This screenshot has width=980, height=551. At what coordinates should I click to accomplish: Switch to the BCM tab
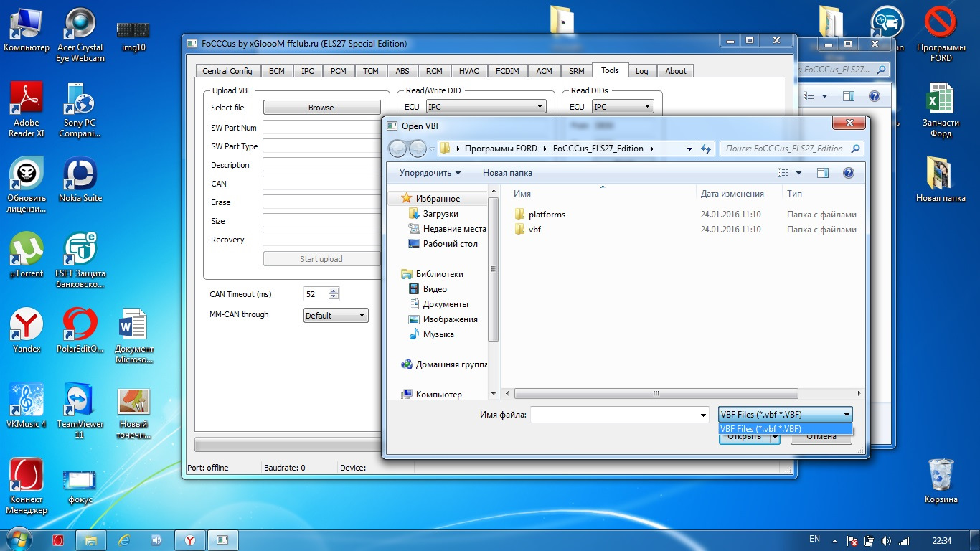276,71
